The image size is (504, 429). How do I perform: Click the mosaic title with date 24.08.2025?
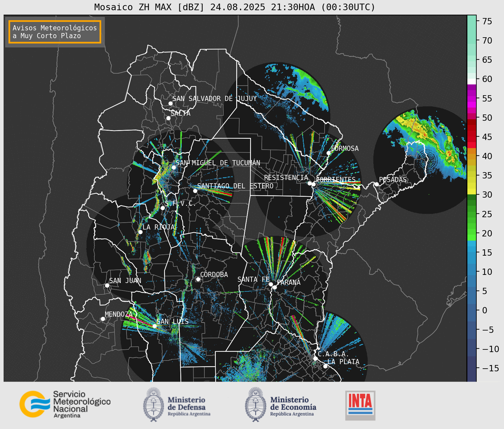point(235,7)
